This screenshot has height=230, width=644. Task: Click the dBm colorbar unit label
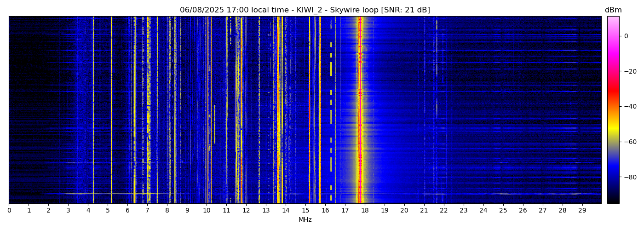click(x=613, y=10)
